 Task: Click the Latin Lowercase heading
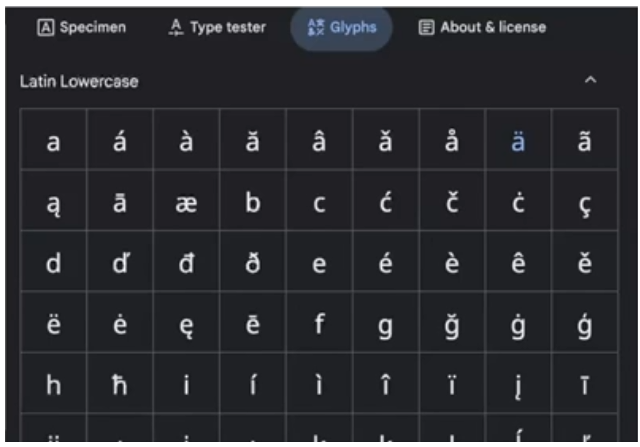pos(79,81)
